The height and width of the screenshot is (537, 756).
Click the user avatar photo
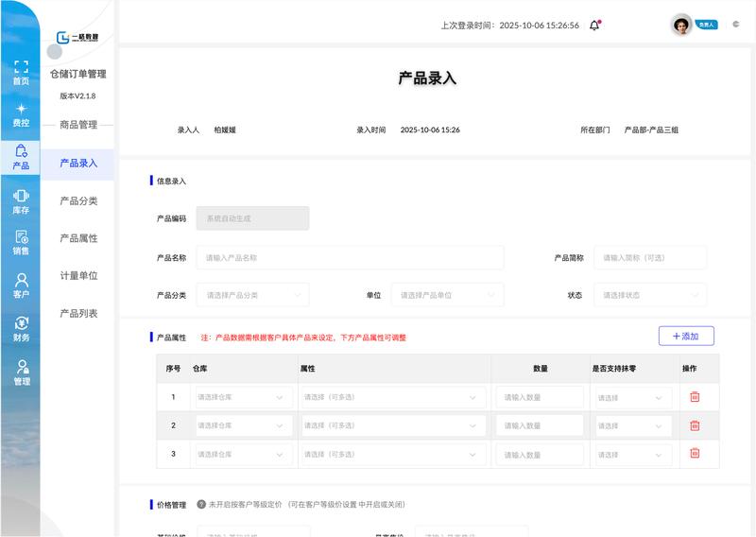[x=681, y=25]
